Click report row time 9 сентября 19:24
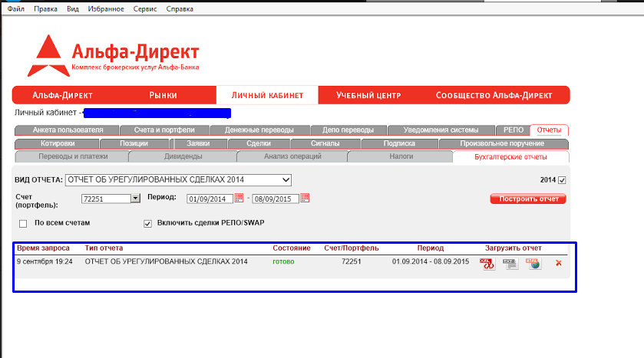 click(45, 261)
